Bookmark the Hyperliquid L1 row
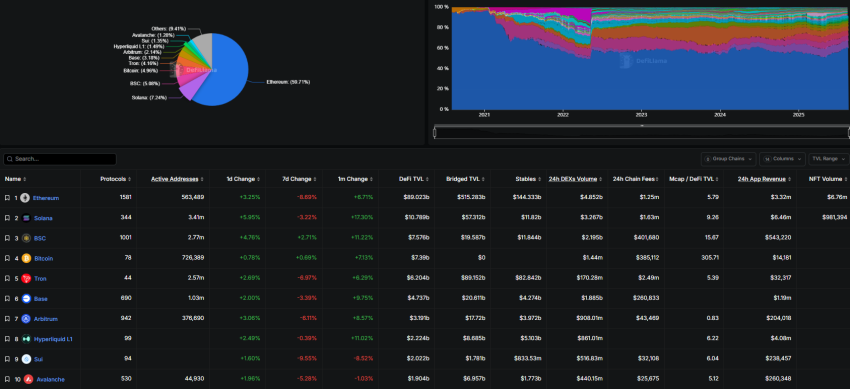Viewport: 850px width, 389px height. tap(7, 339)
